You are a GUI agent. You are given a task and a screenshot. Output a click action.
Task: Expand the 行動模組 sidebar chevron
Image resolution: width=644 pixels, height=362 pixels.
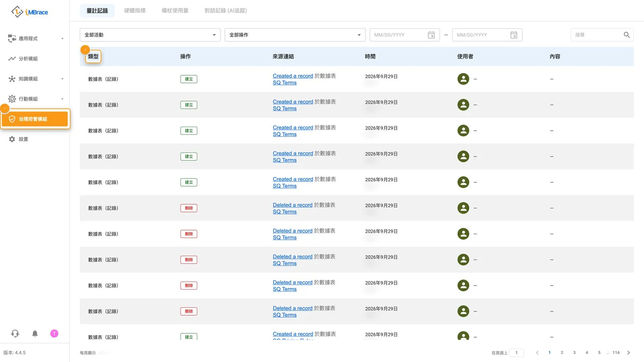point(62,99)
